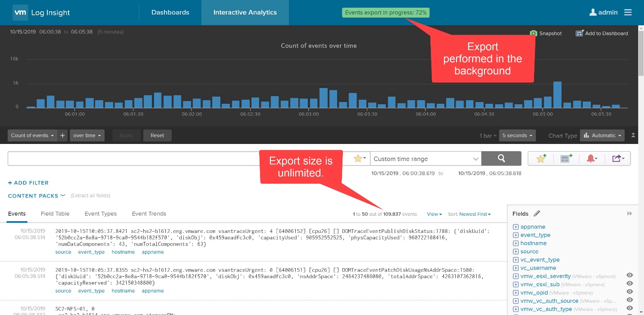The image size is (644, 315).
Task: Collapse the Fields panel with double arrows
Action: [x=630, y=213]
